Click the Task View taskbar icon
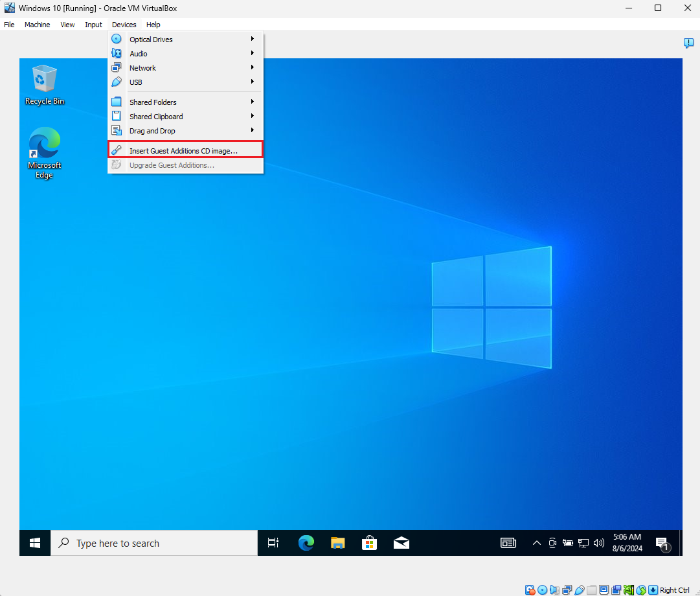This screenshot has height=596, width=700. (x=273, y=543)
